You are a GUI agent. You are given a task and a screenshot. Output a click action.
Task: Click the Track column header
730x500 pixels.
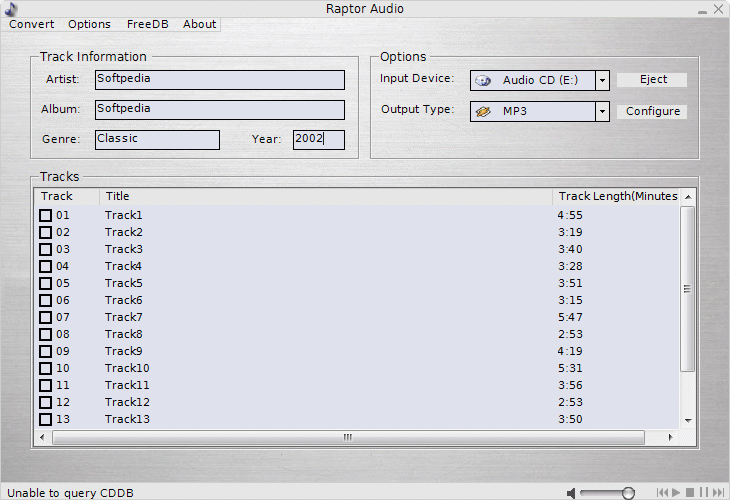[67, 196]
